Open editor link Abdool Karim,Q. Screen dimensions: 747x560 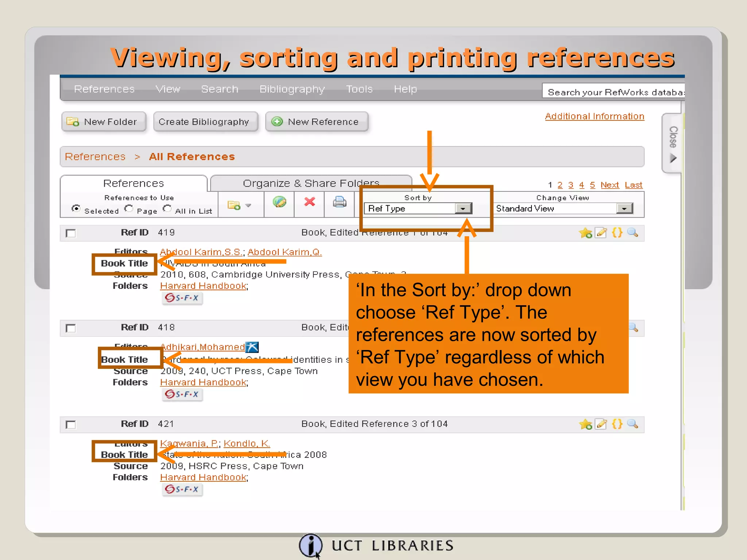click(285, 252)
